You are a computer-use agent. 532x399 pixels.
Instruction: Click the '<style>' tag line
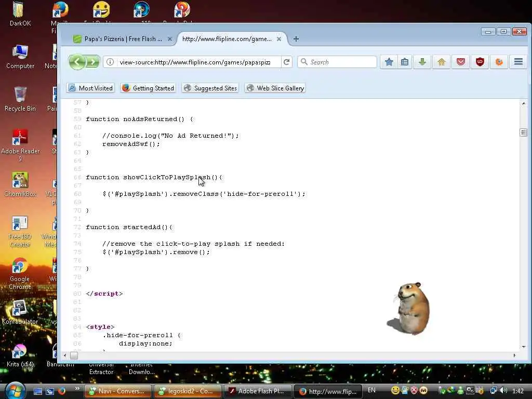coord(100,327)
